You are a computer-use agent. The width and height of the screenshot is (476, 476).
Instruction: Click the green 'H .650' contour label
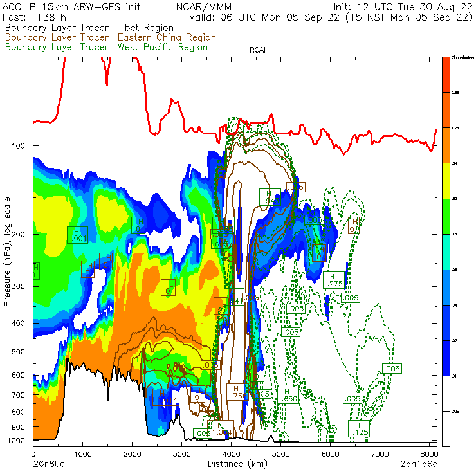tap(288, 395)
